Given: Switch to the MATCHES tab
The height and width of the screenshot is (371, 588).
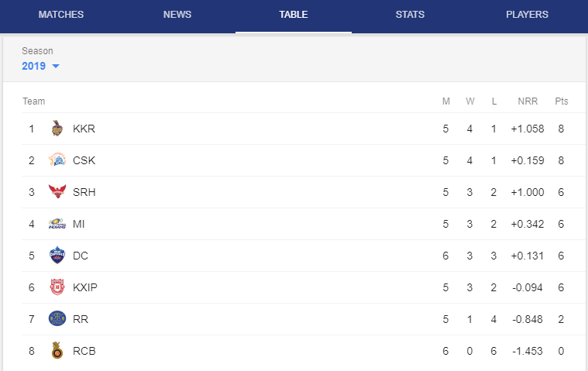Looking at the screenshot, I should 60,15.
